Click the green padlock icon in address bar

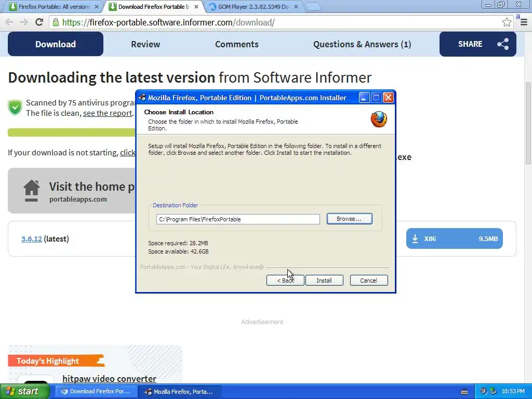pos(55,22)
